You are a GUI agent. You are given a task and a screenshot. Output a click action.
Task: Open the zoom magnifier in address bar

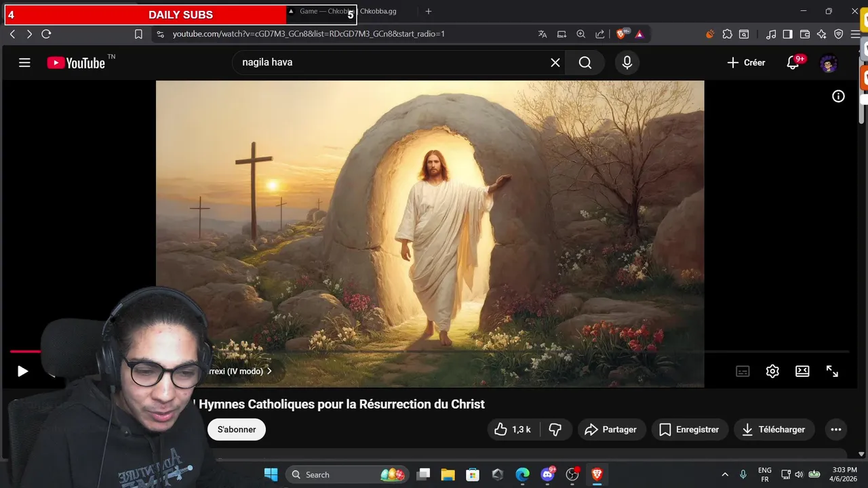[581, 34]
